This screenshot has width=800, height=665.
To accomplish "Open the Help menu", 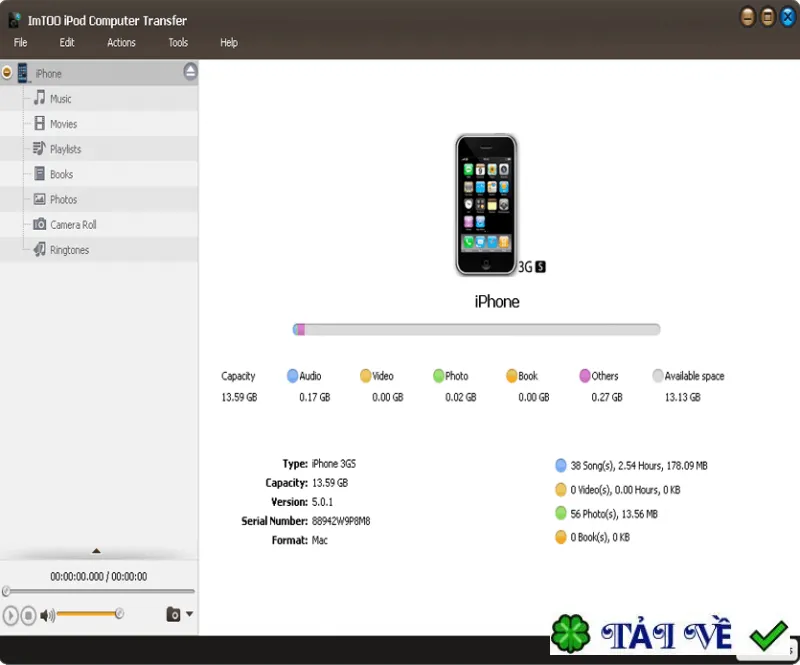I will (x=229, y=42).
